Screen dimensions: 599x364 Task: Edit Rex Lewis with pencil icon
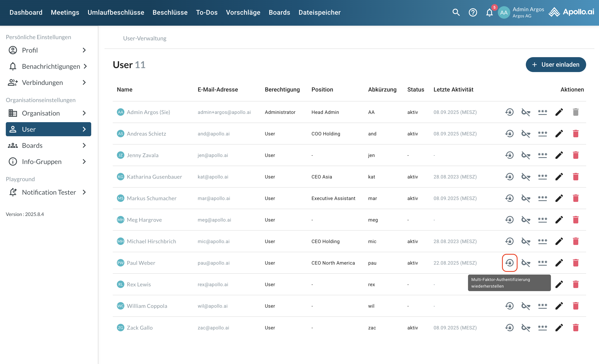click(559, 284)
